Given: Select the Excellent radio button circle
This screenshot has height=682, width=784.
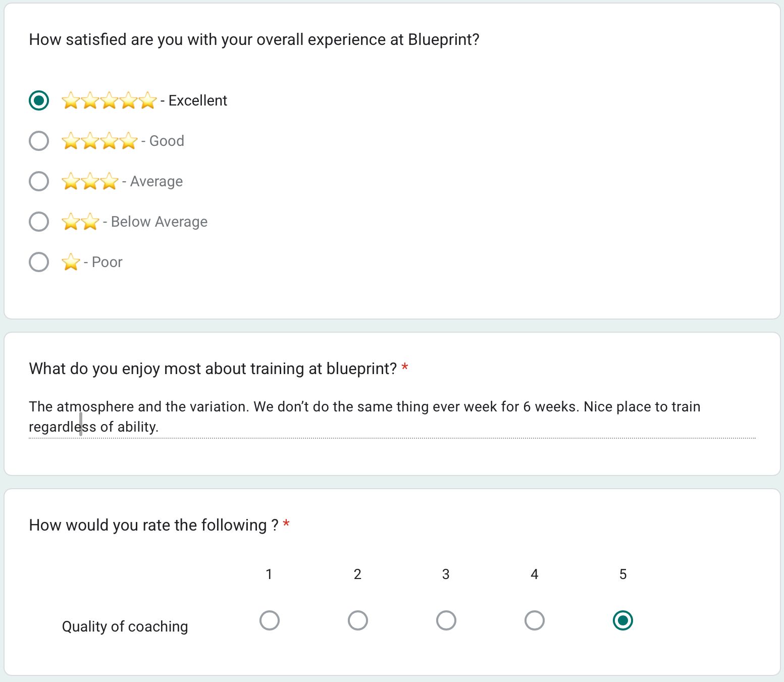Looking at the screenshot, I should tap(39, 100).
